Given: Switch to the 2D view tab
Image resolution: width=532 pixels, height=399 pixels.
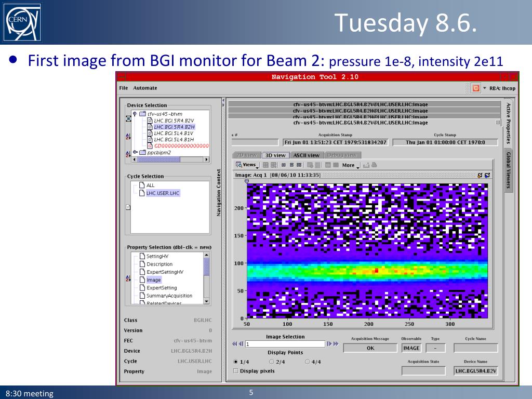Looking at the screenshot, I should [247, 155].
